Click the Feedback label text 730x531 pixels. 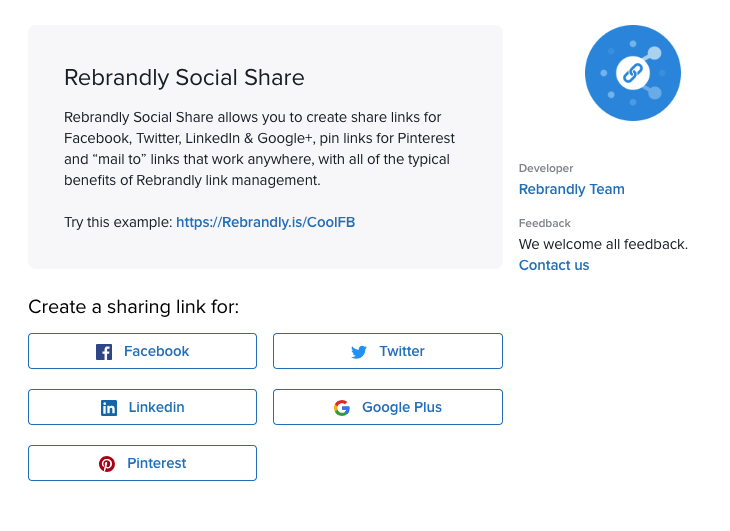545,223
